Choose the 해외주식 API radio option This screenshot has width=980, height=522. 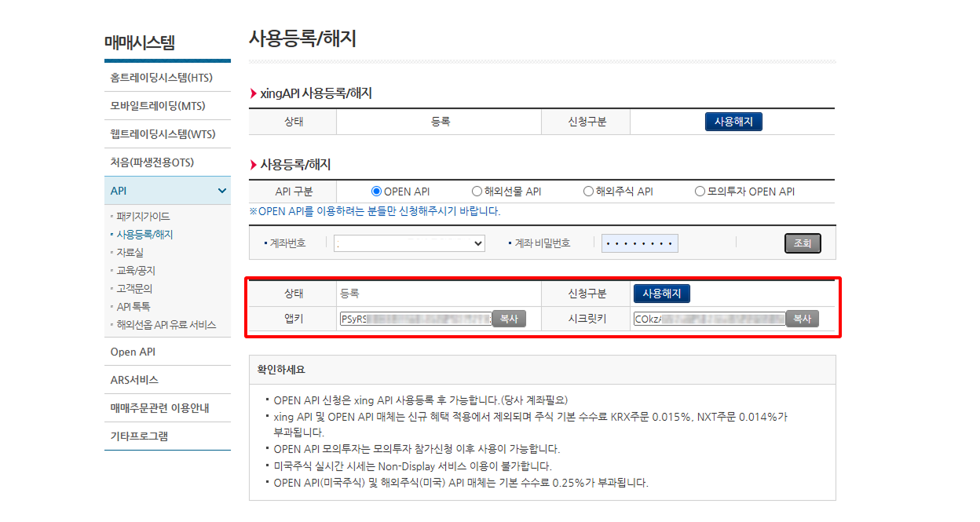tap(588, 192)
